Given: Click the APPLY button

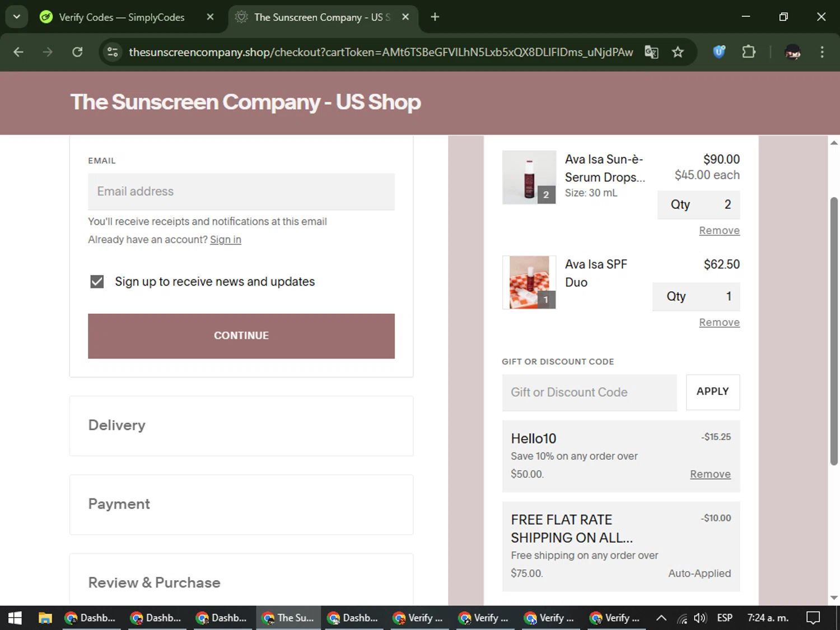Looking at the screenshot, I should 713,392.
